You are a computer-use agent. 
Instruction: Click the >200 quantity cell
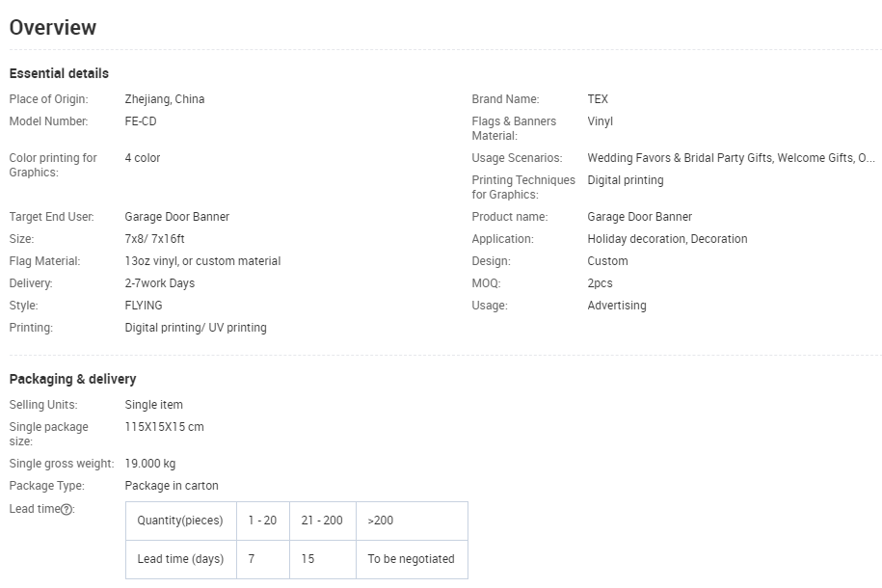click(x=381, y=521)
